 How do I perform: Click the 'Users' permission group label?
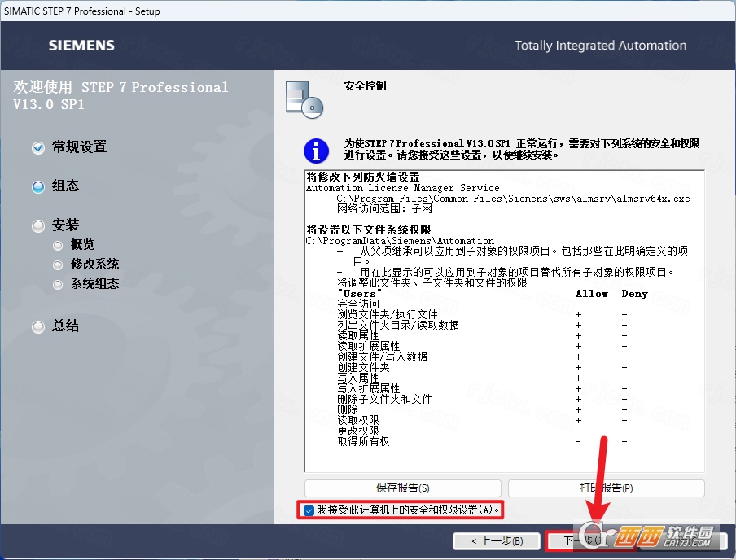click(x=359, y=293)
